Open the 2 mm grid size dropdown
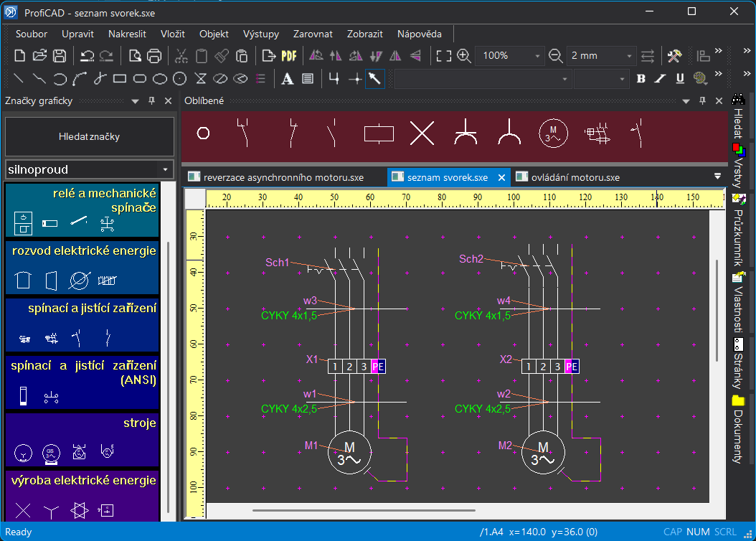Viewport: 756px width, 541px height. (x=629, y=56)
